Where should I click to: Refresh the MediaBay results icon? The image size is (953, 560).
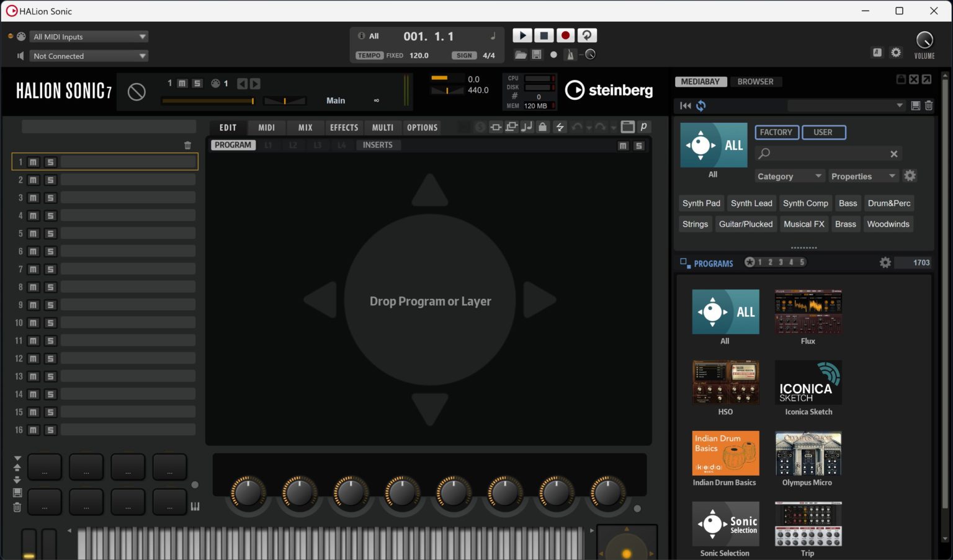coord(701,105)
